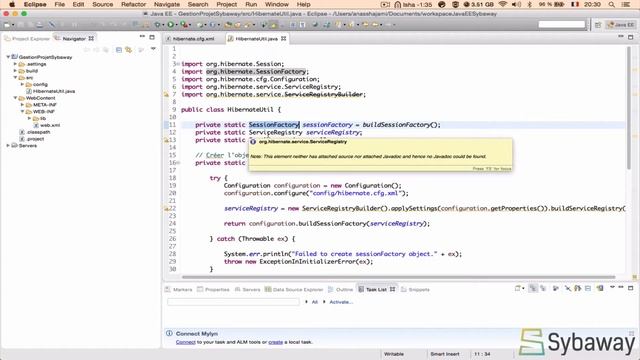The width and height of the screenshot is (640, 360).
Task: Open the Refactor menu
Action: pyautogui.click(x=133, y=4)
